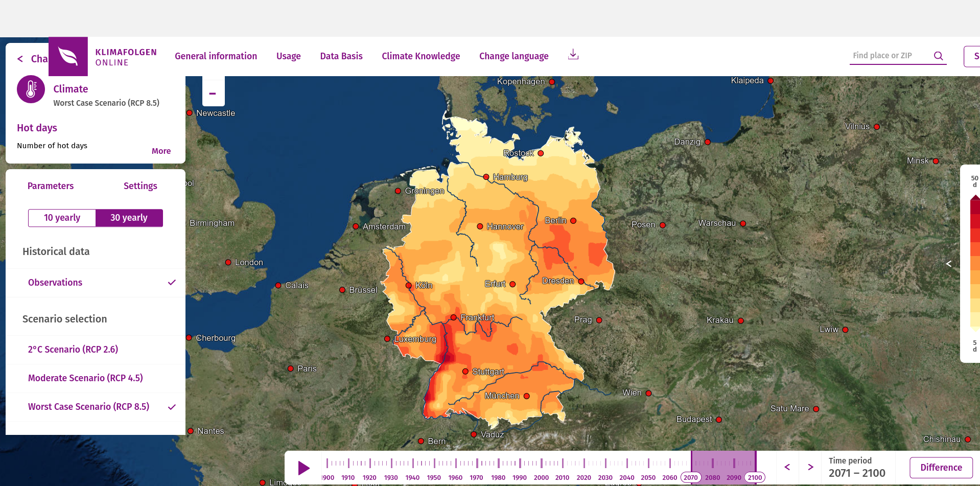Click the Hamburg city marker
This screenshot has height=486, width=980.
click(486, 177)
